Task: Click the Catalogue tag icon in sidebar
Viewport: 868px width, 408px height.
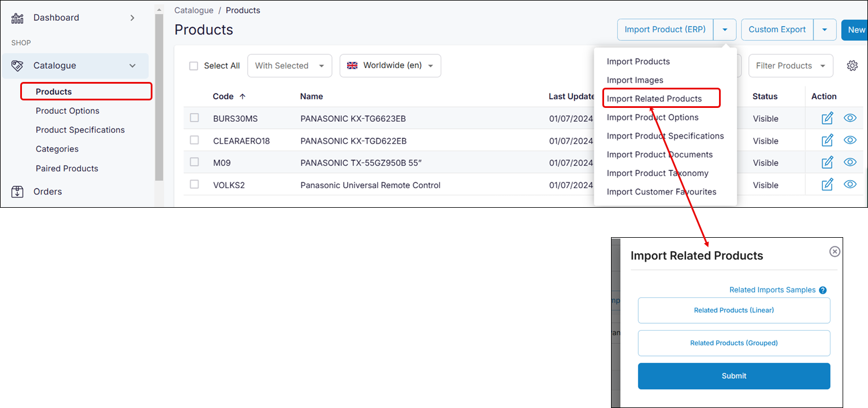Action: pyautogui.click(x=17, y=65)
